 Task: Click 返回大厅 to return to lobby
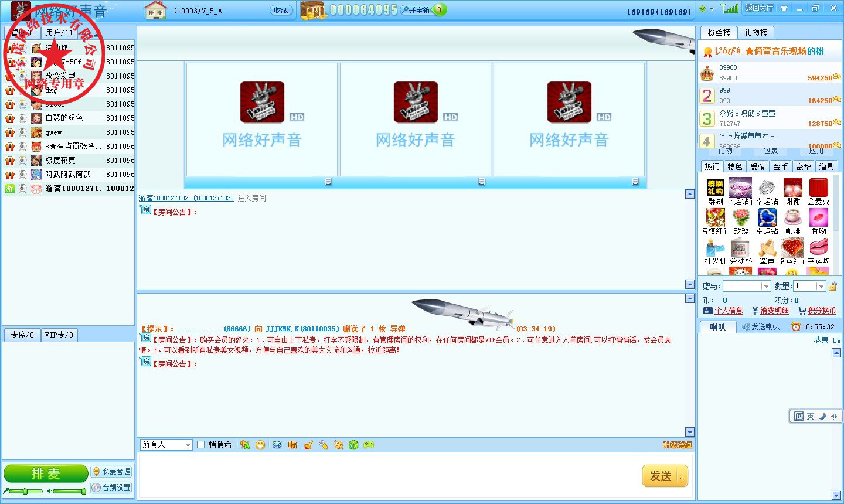click(x=760, y=8)
